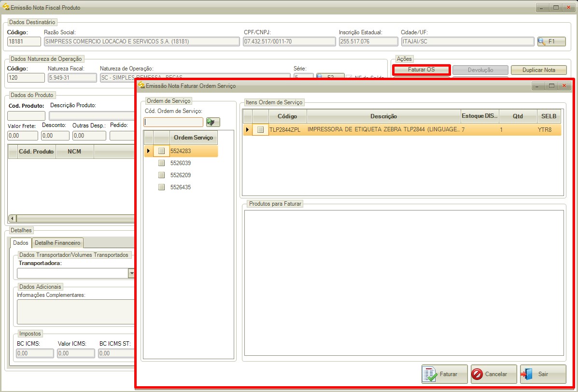Click the Duplicar Nota button
578x392 pixels.
pyautogui.click(x=538, y=70)
